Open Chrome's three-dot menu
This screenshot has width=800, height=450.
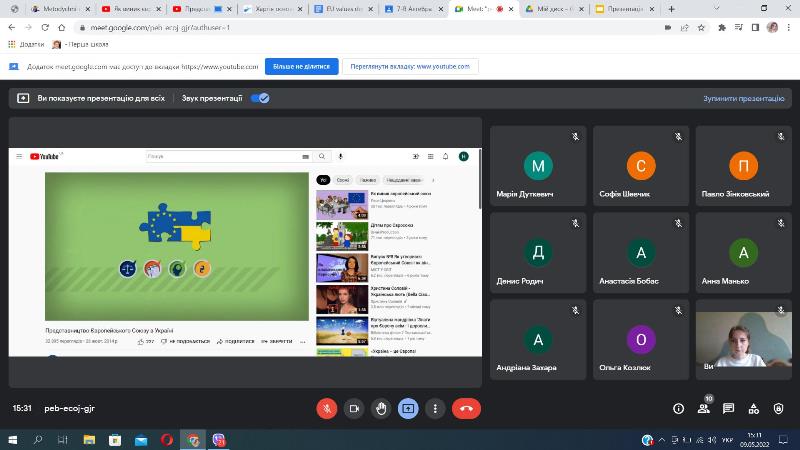coord(789,27)
